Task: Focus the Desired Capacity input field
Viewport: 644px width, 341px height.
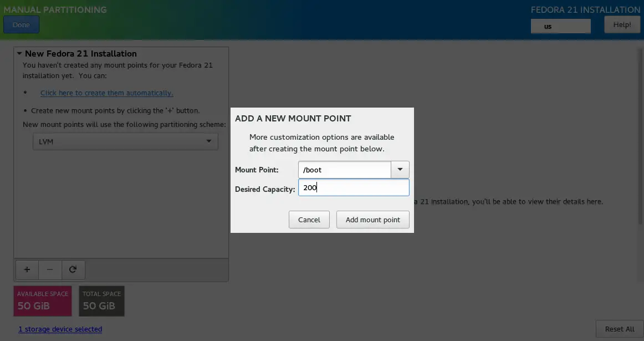Action: 354,187
